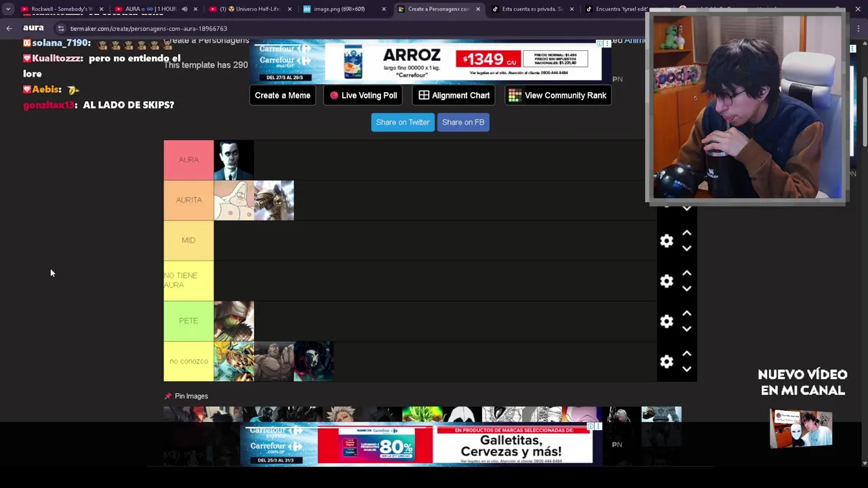Open the settings gear for no conozco tier
This screenshot has height=488, width=868.
coord(667,361)
